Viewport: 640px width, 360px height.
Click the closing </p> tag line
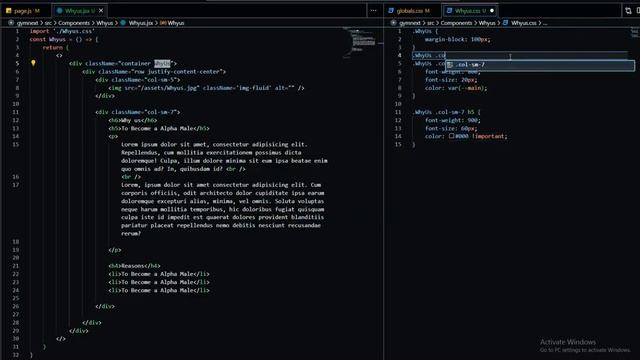115,250
